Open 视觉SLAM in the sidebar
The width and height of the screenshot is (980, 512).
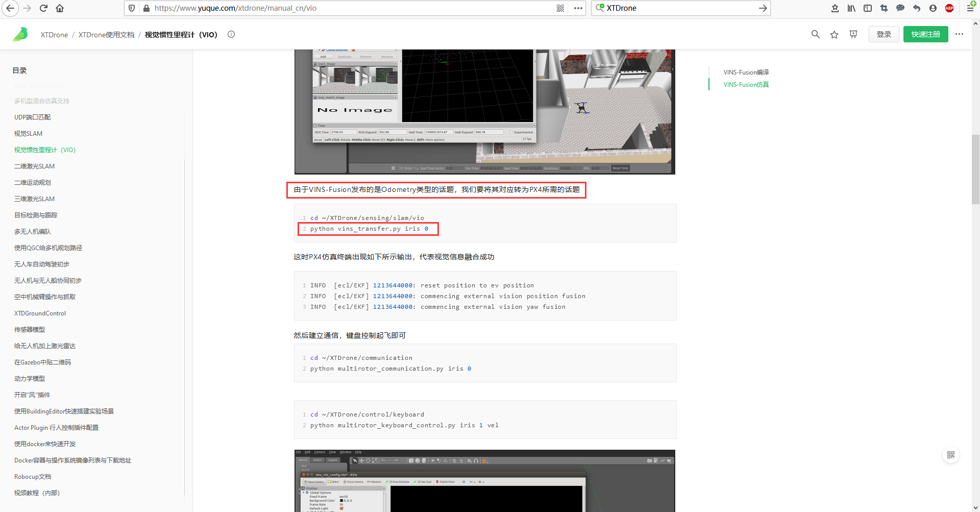pos(29,134)
